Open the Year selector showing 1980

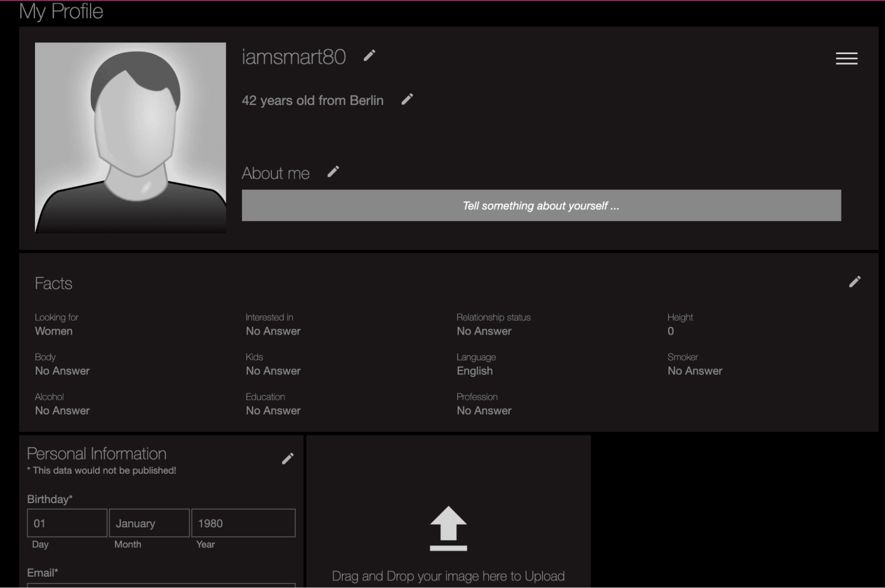point(243,523)
